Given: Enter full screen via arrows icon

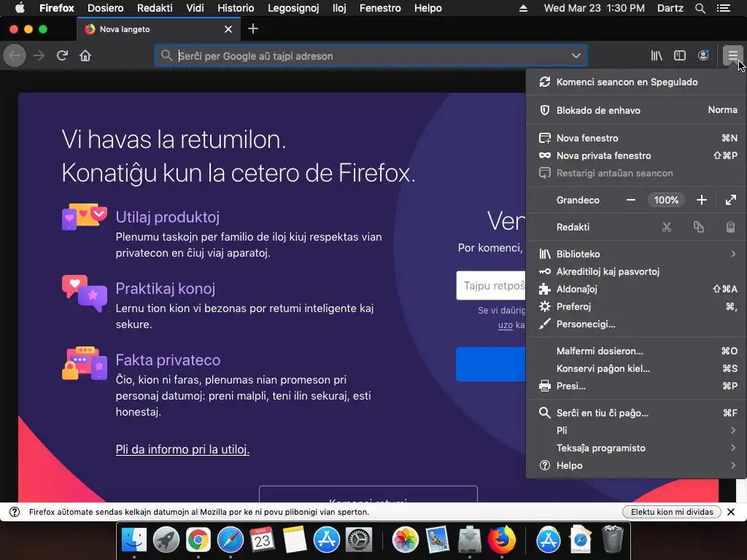Looking at the screenshot, I should [731, 200].
